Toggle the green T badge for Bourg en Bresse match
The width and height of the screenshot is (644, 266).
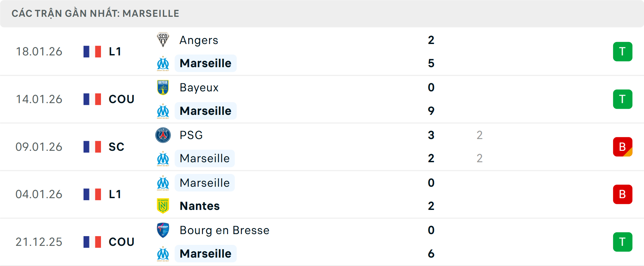623,242
